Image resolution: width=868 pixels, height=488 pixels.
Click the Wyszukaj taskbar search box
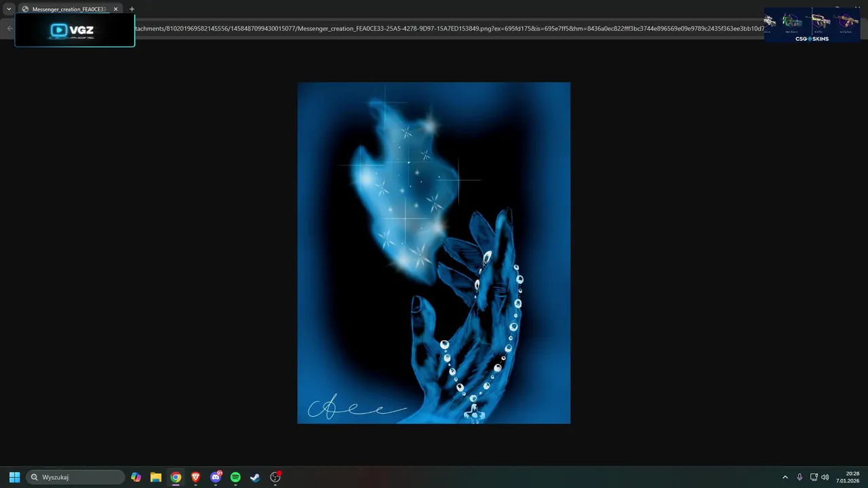(x=75, y=477)
